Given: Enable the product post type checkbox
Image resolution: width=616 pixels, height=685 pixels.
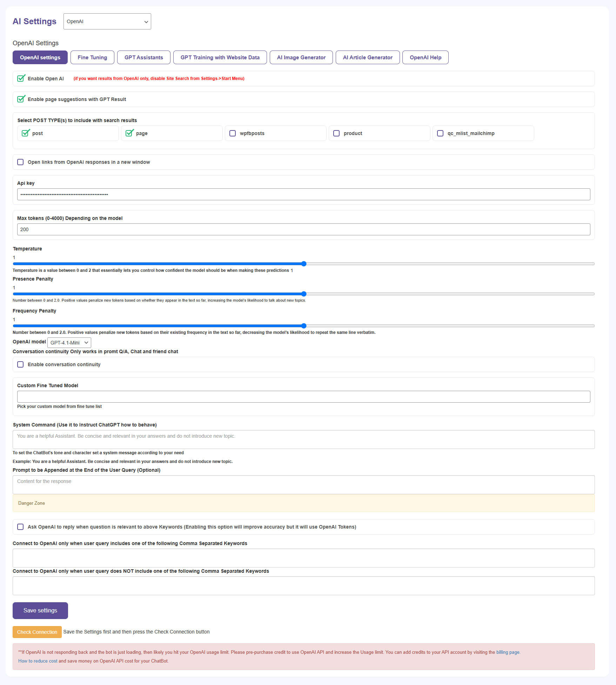Looking at the screenshot, I should (x=336, y=133).
